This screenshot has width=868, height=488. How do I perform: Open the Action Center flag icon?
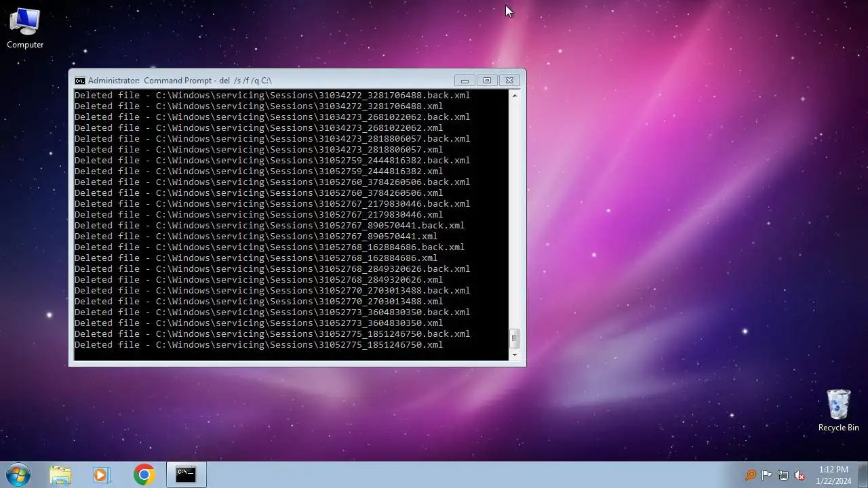(x=767, y=475)
